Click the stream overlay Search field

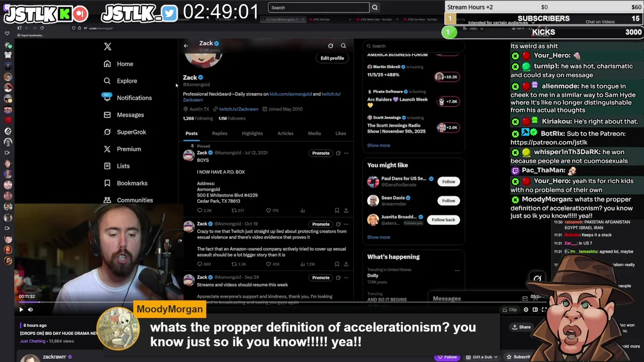pos(318,8)
